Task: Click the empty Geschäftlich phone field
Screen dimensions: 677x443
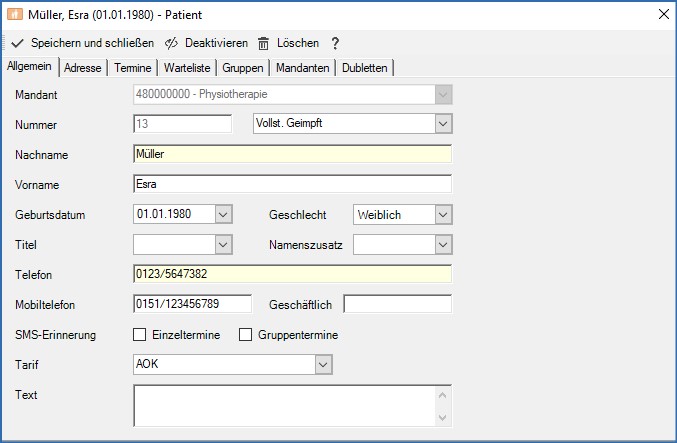Action: (x=398, y=304)
